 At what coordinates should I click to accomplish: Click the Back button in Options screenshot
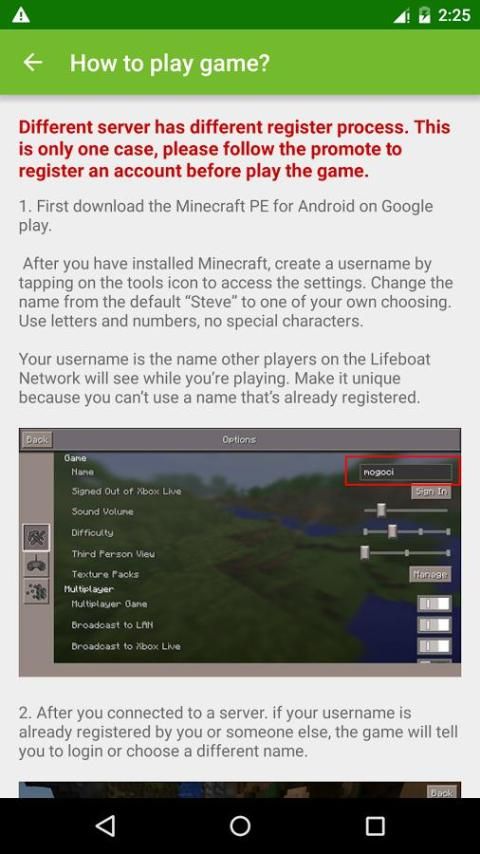(x=37, y=440)
